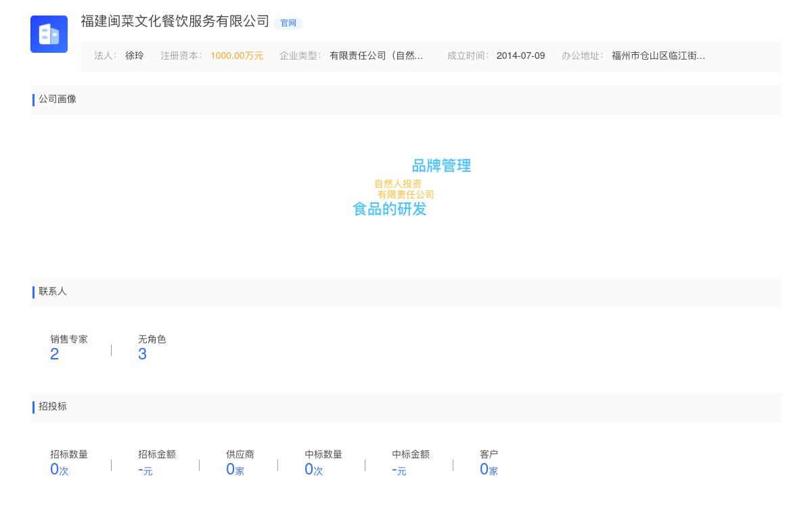Click the company name 福建闽菜文化餐饮服务有限公司
The width and height of the screenshot is (812, 509).
[175, 22]
